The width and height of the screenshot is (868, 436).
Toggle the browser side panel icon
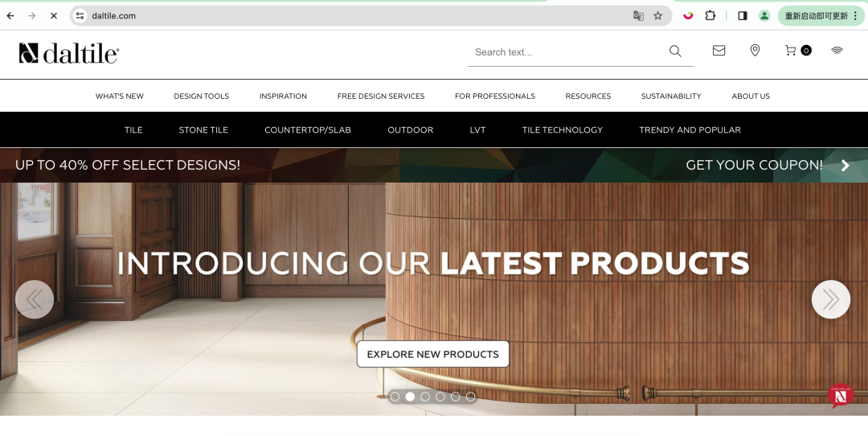click(x=743, y=16)
